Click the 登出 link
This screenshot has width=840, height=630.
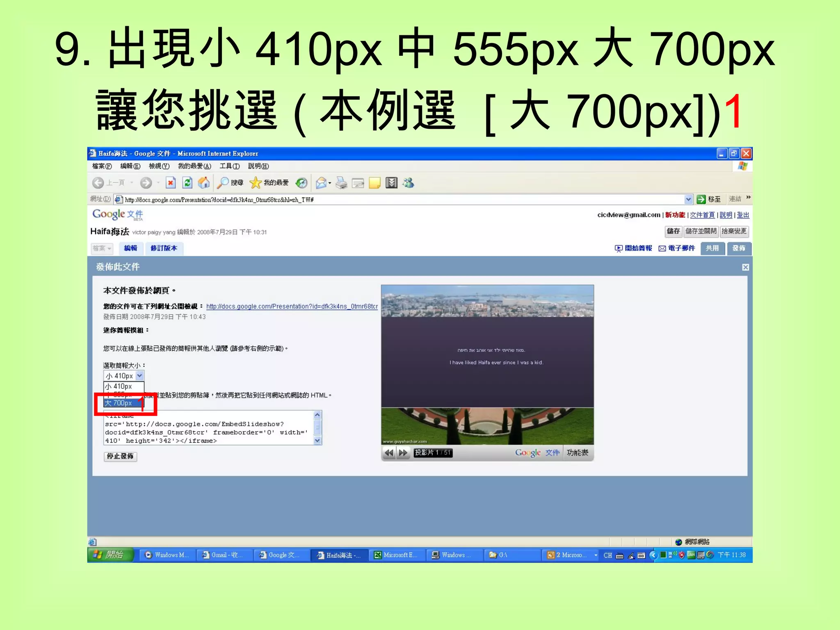click(743, 215)
